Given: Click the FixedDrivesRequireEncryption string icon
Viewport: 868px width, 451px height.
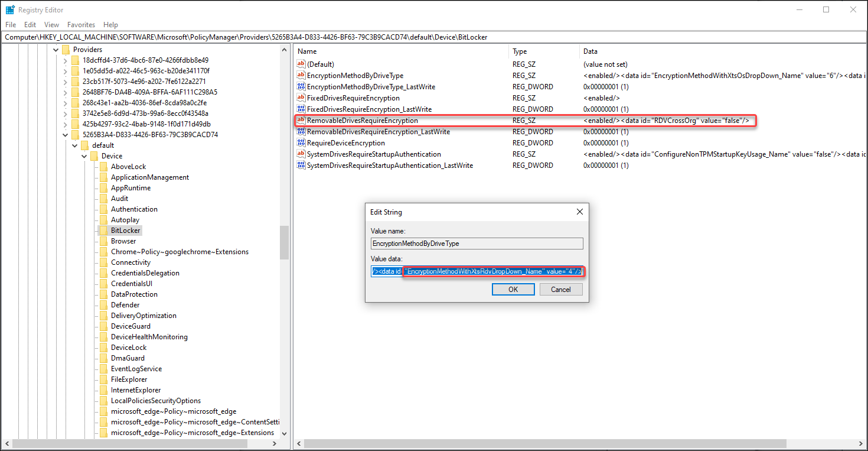Looking at the screenshot, I should pos(301,98).
